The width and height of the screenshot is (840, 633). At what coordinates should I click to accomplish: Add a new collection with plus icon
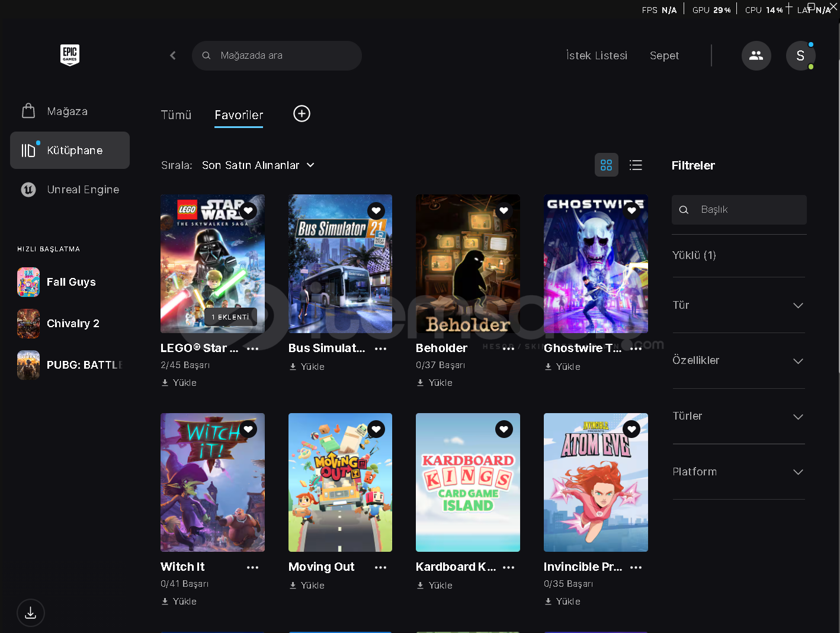302,114
